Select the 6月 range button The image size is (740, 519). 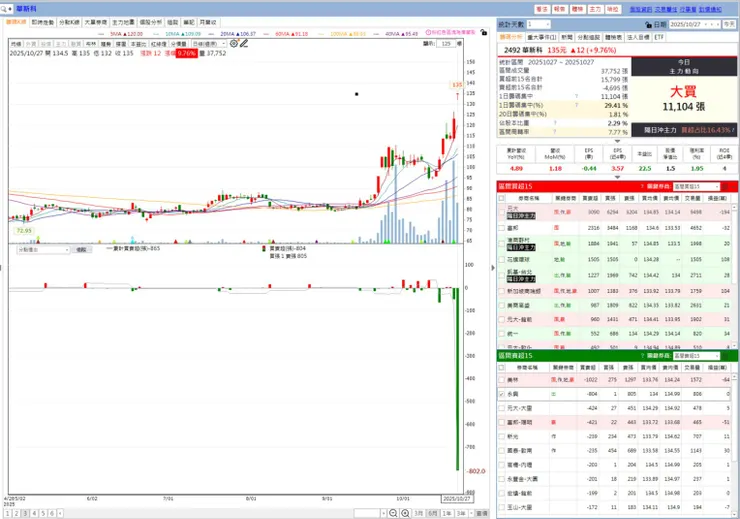coord(432,513)
